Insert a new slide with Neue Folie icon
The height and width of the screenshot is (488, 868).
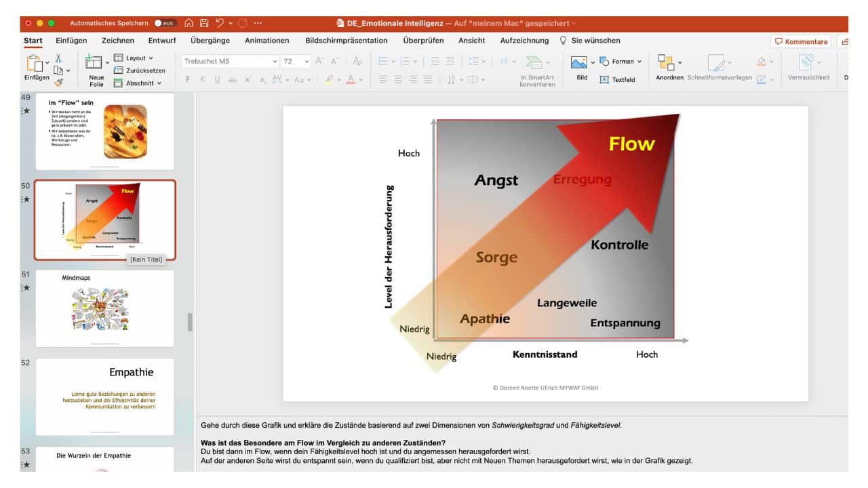point(94,62)
